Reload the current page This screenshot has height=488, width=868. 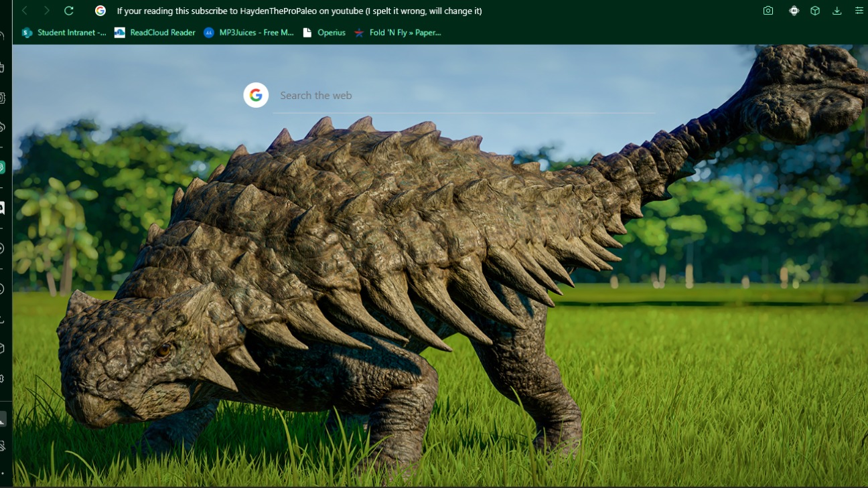(x=68, y=11)
